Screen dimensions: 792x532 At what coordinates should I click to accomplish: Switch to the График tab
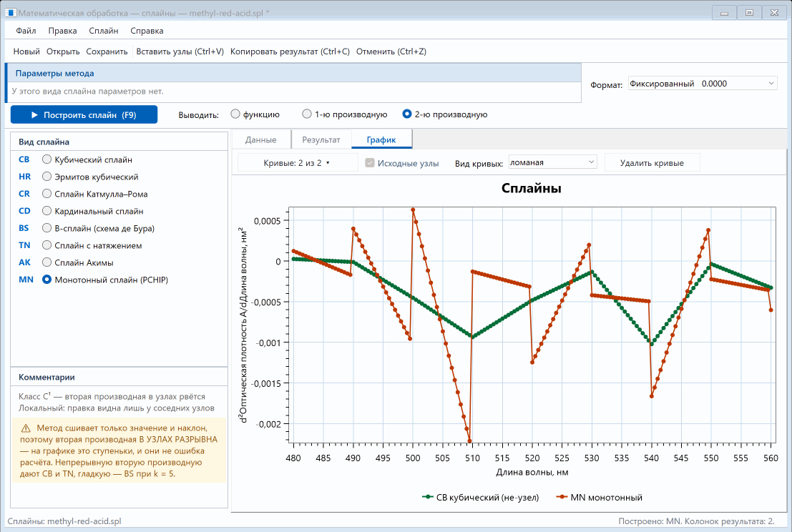pos(381,140)
